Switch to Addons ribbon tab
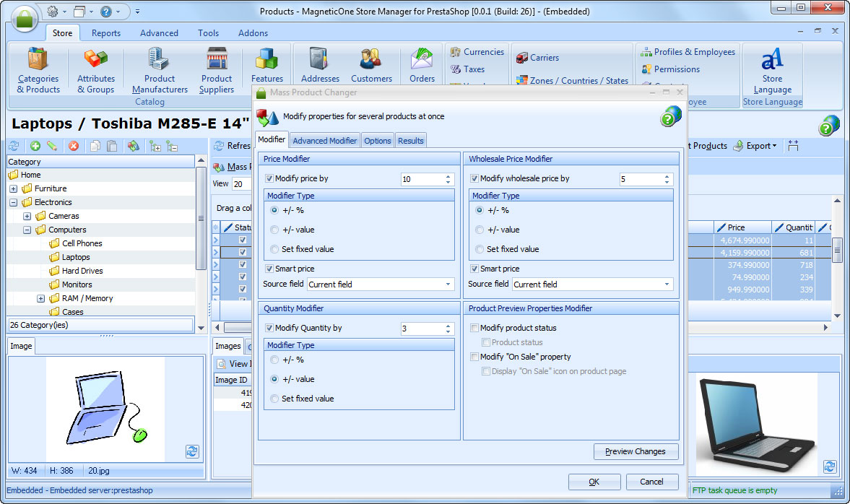This screenshot has height=504, width=850. (253, 33)
